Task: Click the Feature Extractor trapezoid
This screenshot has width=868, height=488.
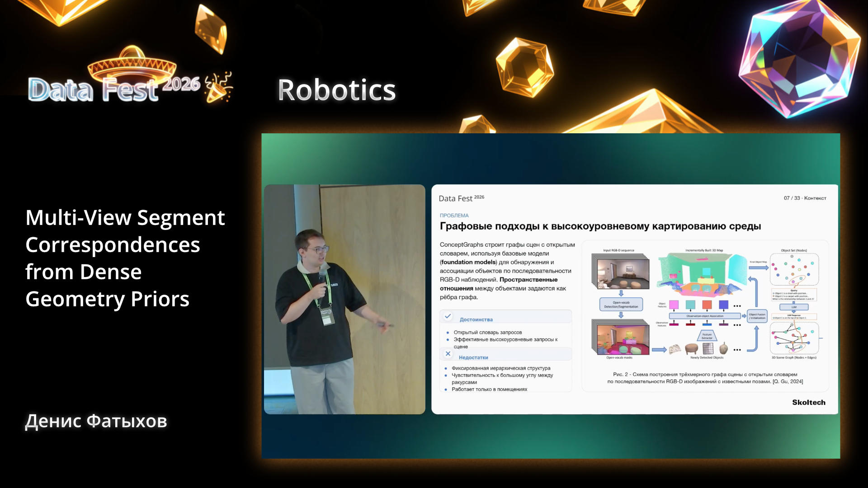Action: 707,336
